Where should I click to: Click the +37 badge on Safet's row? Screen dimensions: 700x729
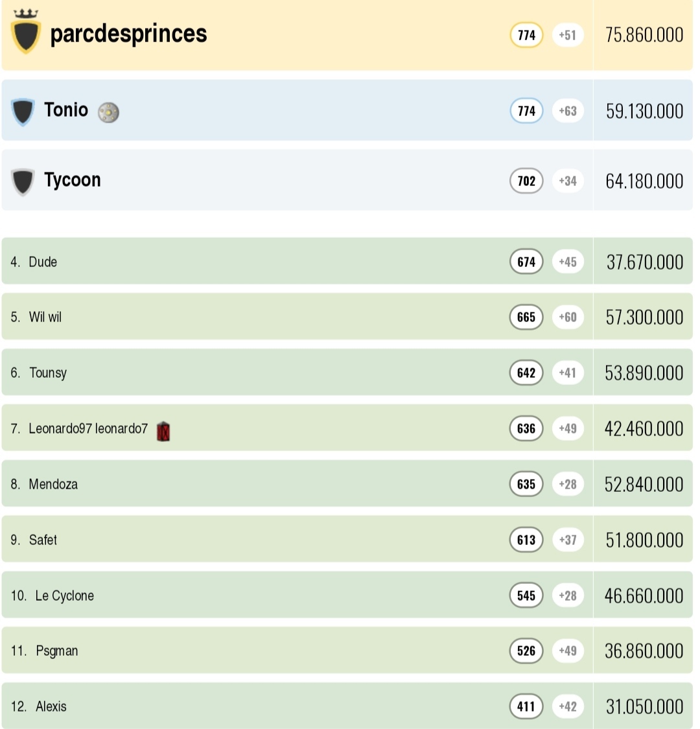pyautogui.click(x=568, y=540)
